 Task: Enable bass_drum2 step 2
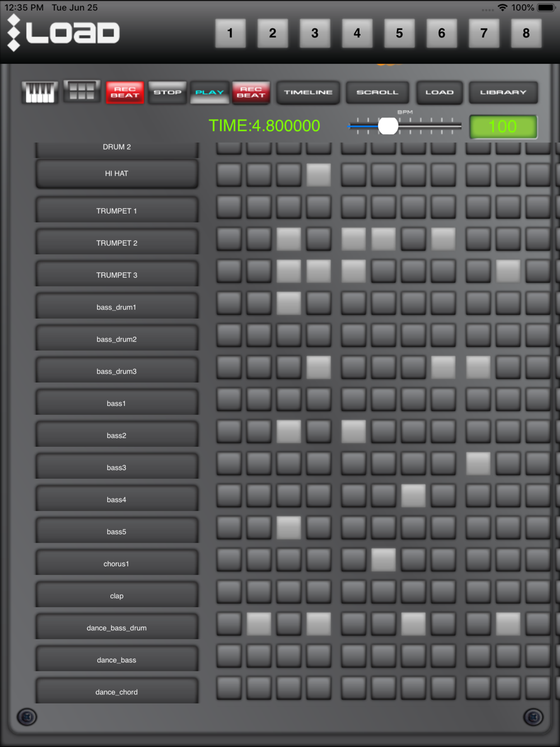(x=259, y=335)
